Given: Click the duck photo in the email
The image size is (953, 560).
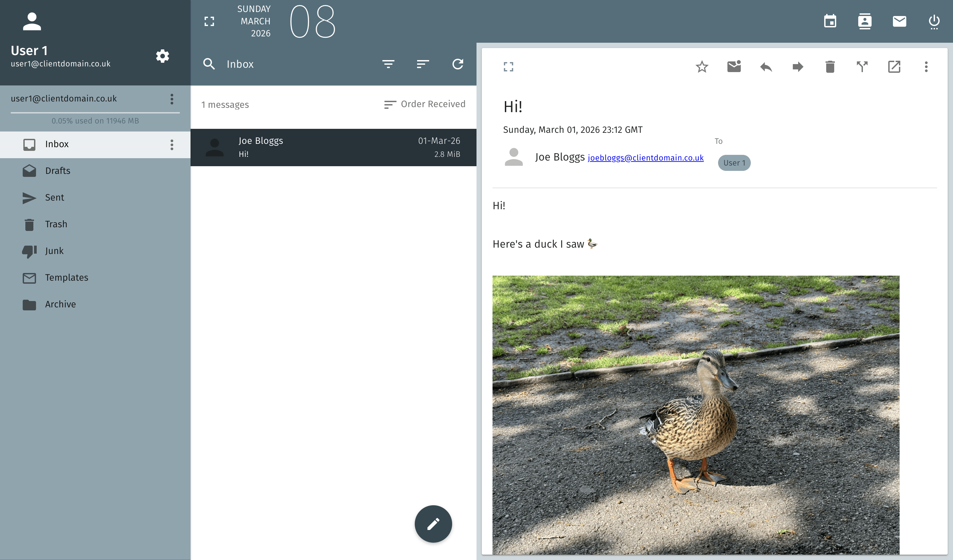Looking at the screenshot, I should coord(696,415).
